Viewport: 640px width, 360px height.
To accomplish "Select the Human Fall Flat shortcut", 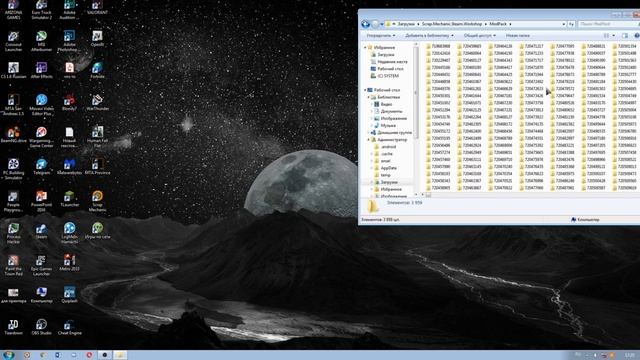I will 97,137.
